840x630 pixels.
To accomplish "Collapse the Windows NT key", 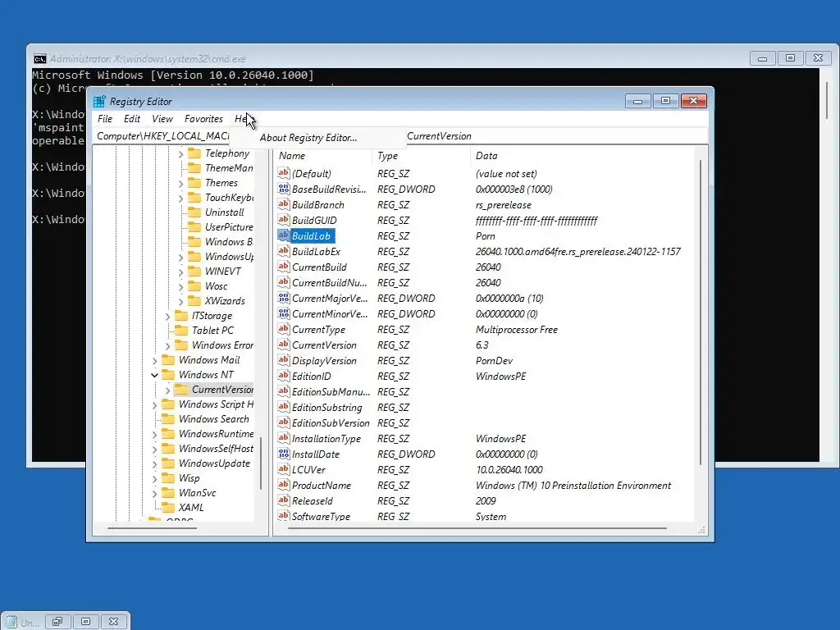I will tap(154, 375).
